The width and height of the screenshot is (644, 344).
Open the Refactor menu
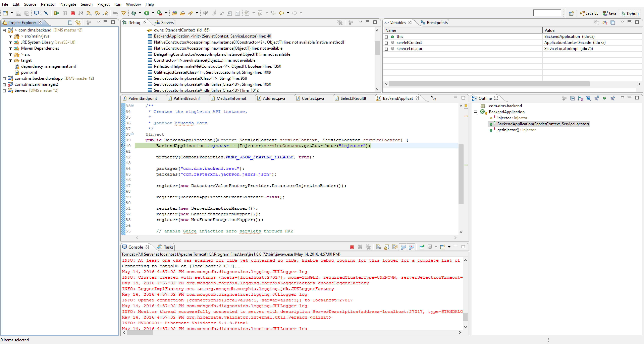48,4
